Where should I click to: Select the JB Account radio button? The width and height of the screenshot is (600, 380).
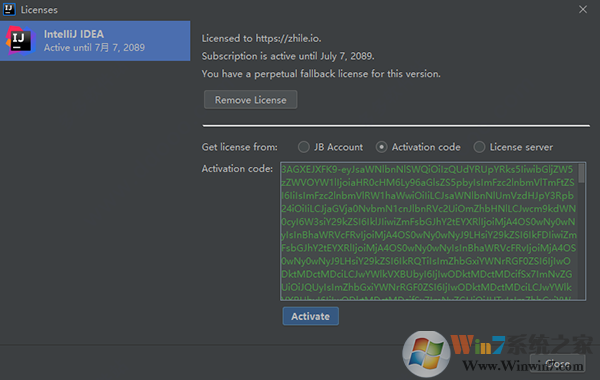point(304,147)
